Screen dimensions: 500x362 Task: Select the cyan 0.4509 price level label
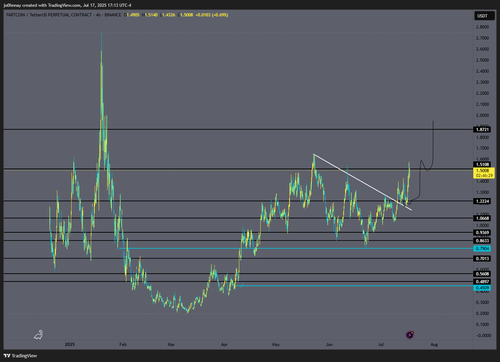482,288
